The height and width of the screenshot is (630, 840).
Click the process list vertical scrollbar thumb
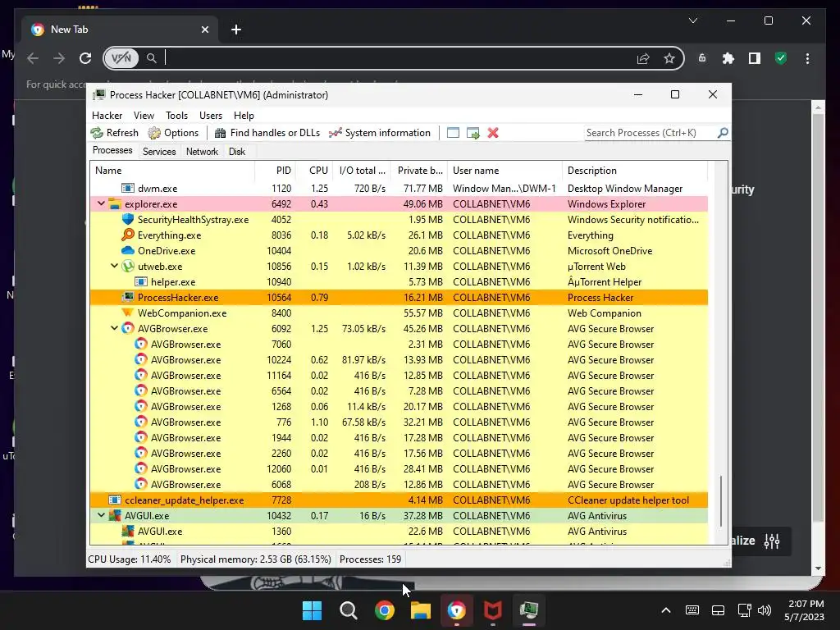(x=721, y=501)
